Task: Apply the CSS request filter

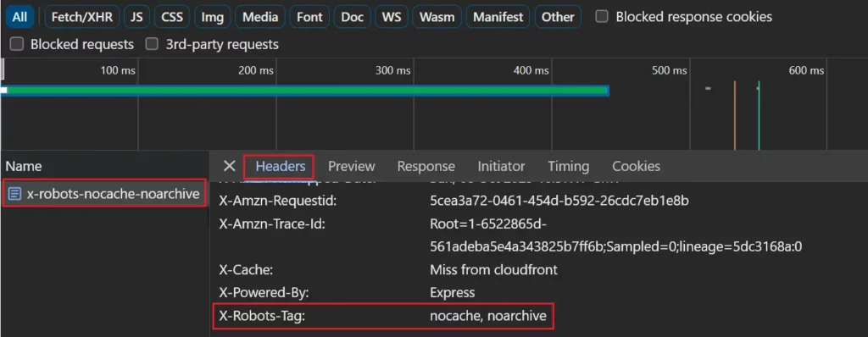Action: (172, 17)
